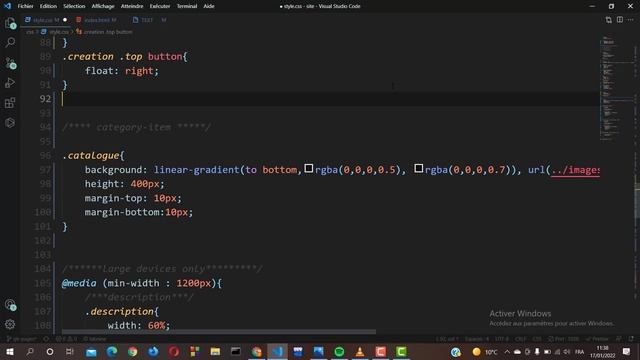Click the line number 96 in the gutter
Viewport: 640px width, 360px height.
[45, 156]
